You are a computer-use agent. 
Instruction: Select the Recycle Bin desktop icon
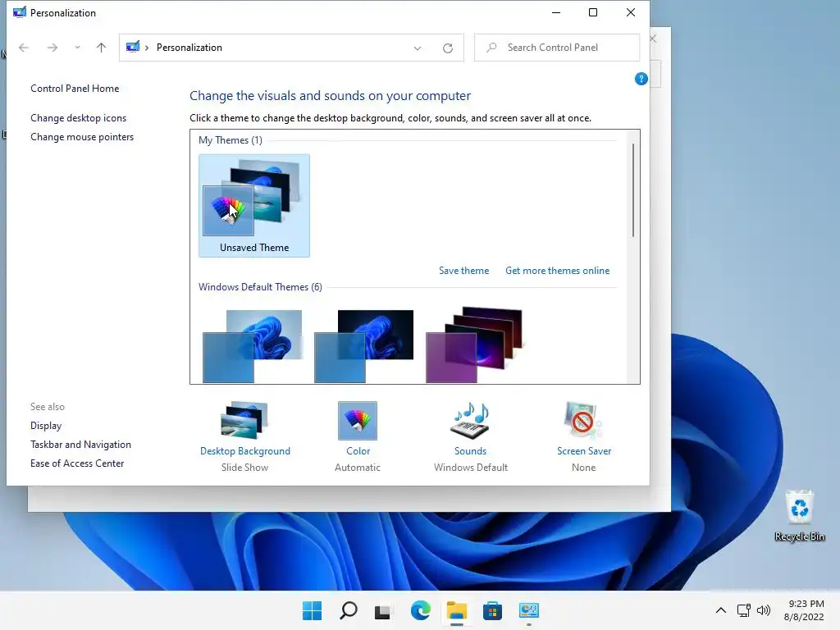click(799, 516)
